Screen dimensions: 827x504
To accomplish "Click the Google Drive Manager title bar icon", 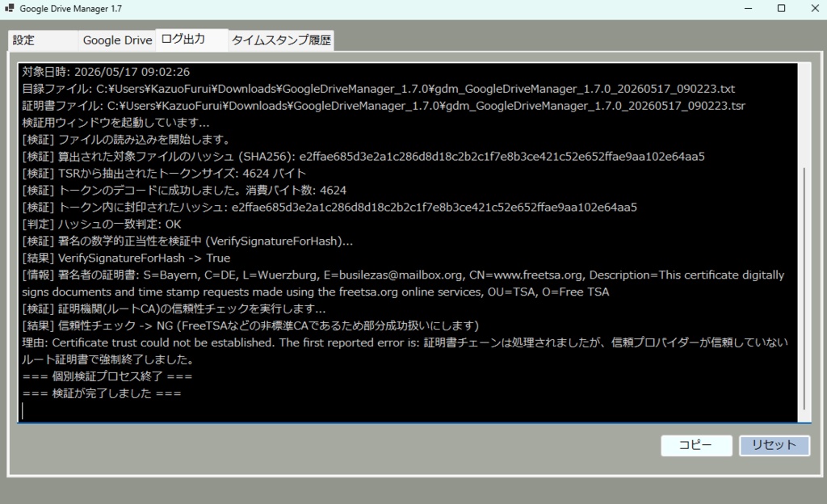I will pos(10,8).
